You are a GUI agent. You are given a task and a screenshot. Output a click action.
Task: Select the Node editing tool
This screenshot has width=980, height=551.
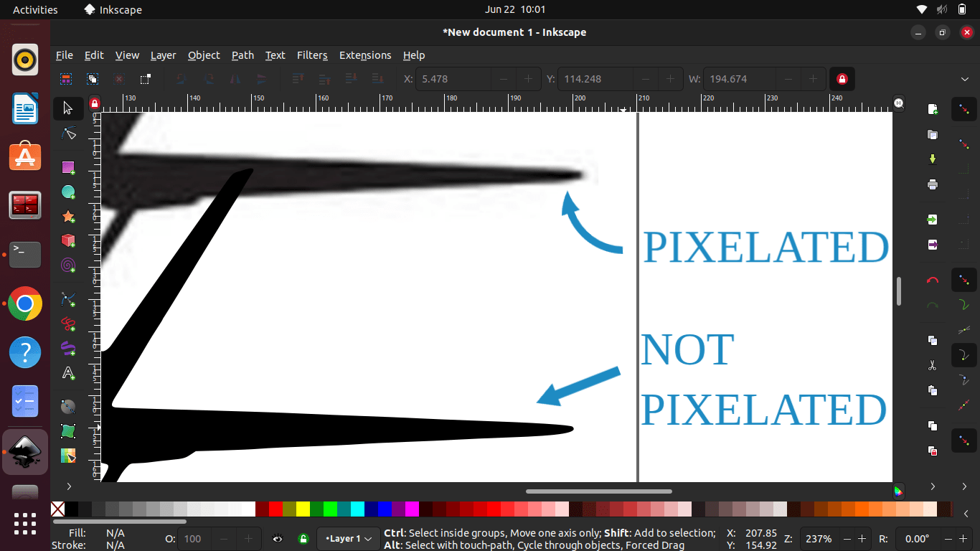pos(68,133)
